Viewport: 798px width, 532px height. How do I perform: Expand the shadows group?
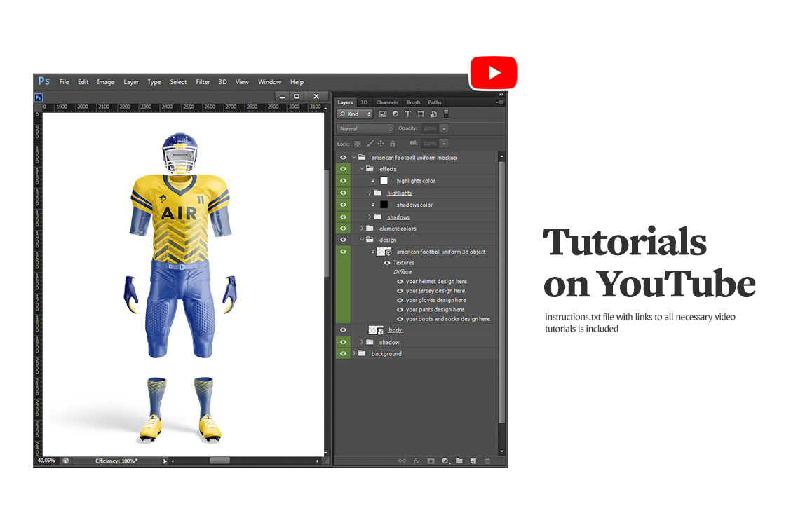click(370, 217)
